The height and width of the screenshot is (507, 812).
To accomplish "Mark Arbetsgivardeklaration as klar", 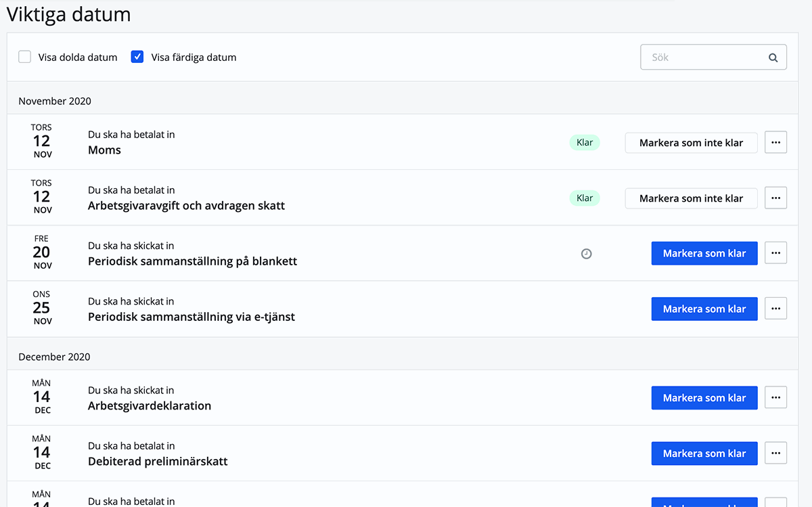I will point(704,398).
